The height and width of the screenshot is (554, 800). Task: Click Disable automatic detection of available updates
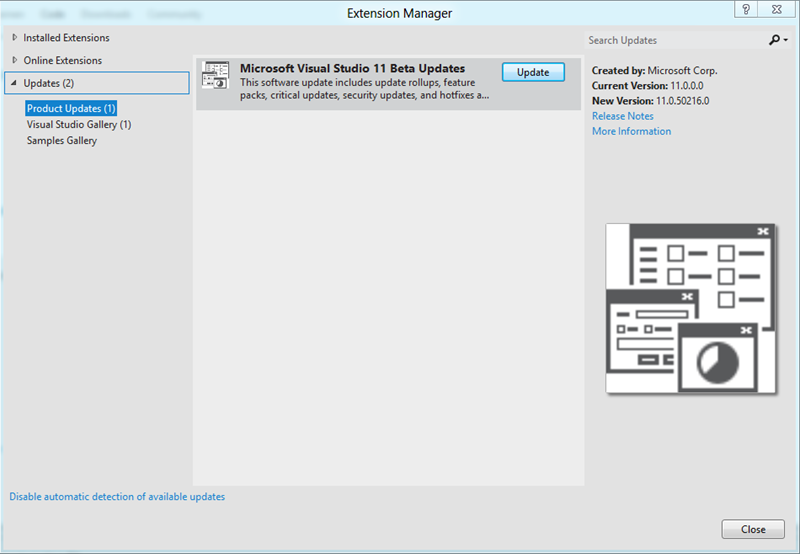[117, 496]
